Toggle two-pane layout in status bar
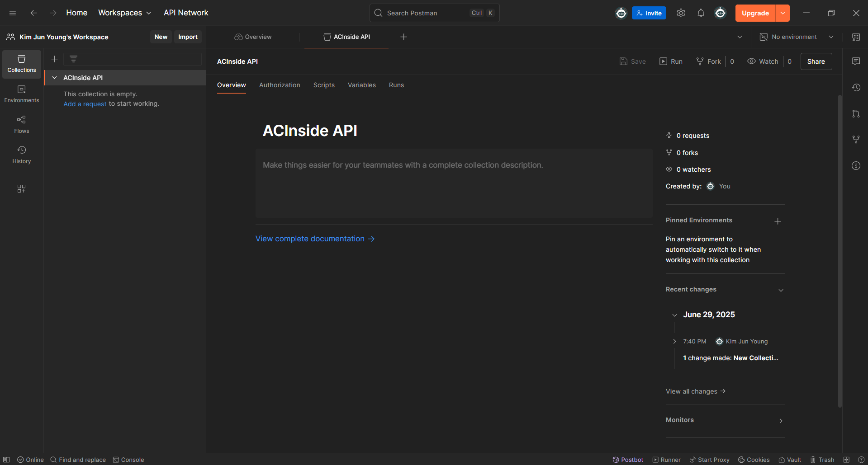 [846, 460]
